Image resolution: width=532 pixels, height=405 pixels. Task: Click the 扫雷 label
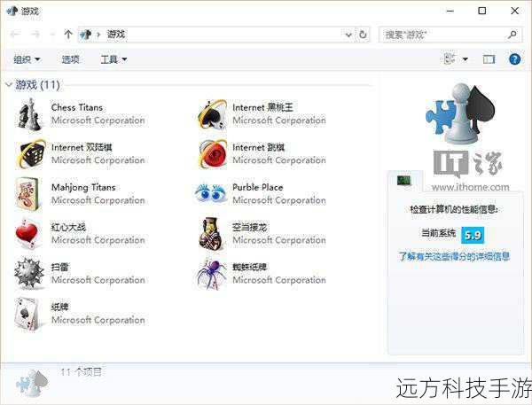coord(59,268)
